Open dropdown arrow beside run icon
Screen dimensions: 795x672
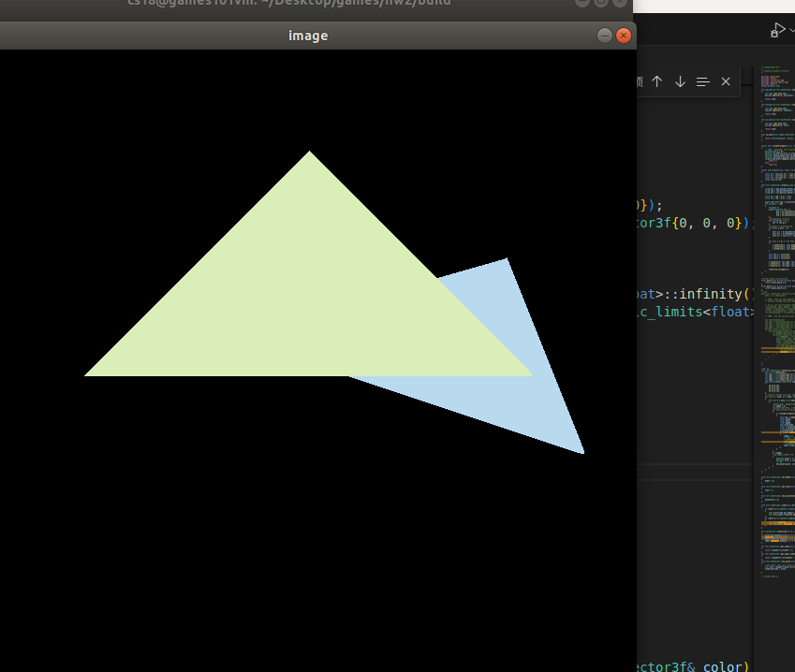pos(791,30)
